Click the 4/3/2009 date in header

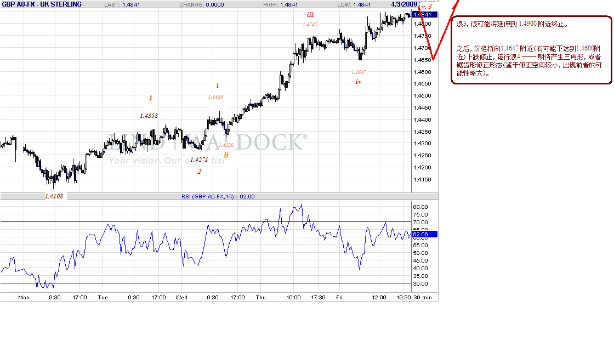point(405,4)
